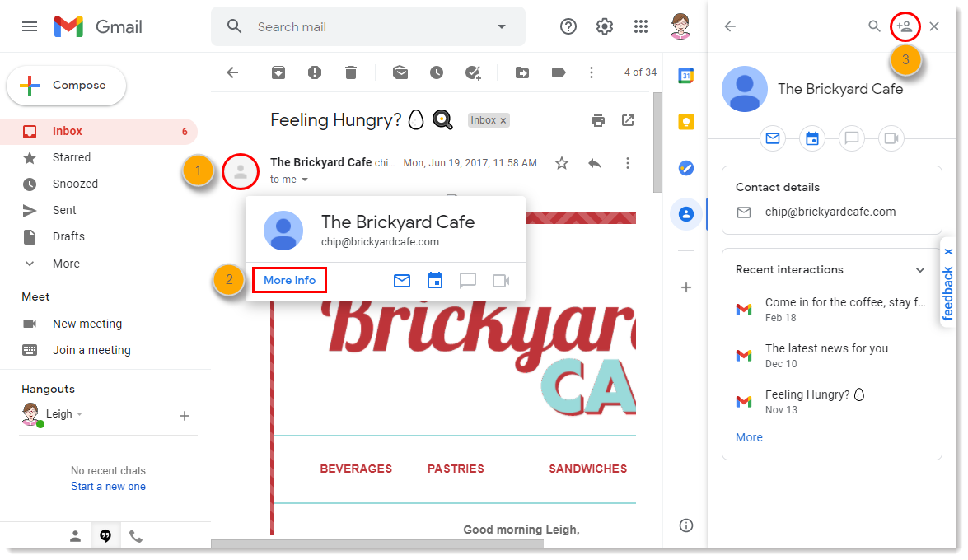Open Google Keep side panel icon
The height and width of the screenshot is (560, 968).
pos(686,122)
